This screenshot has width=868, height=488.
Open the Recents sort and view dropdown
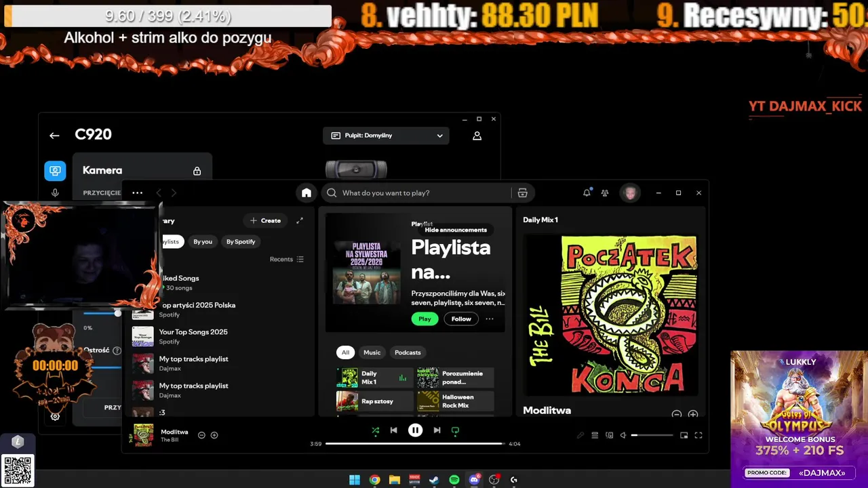click(x=287, y=259)
